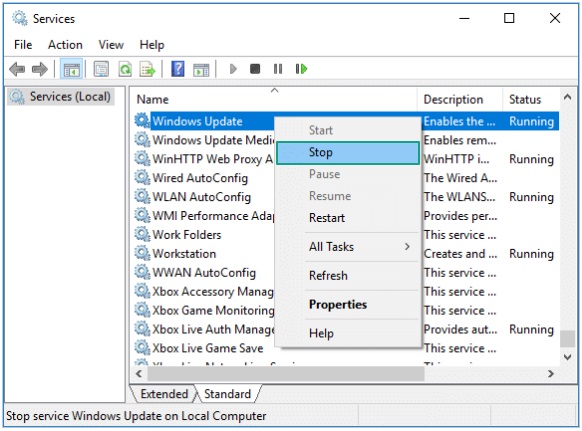Switch to the Standard tab

228,394
